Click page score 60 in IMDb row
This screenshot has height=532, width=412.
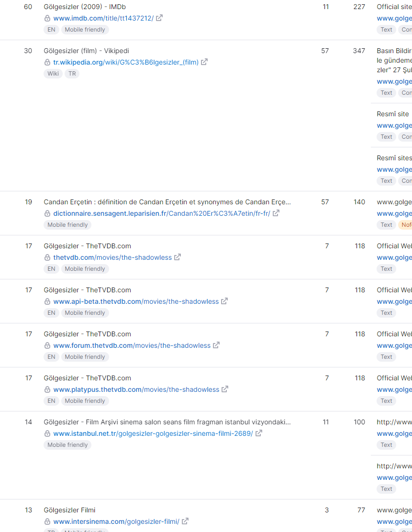[28, 7]
